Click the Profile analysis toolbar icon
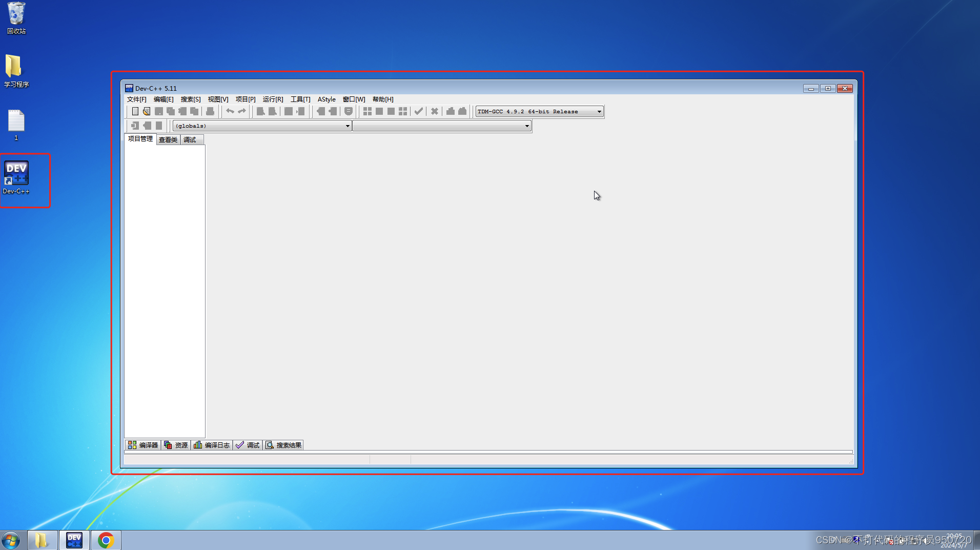 pyautogui.click(x=451, y=111)
